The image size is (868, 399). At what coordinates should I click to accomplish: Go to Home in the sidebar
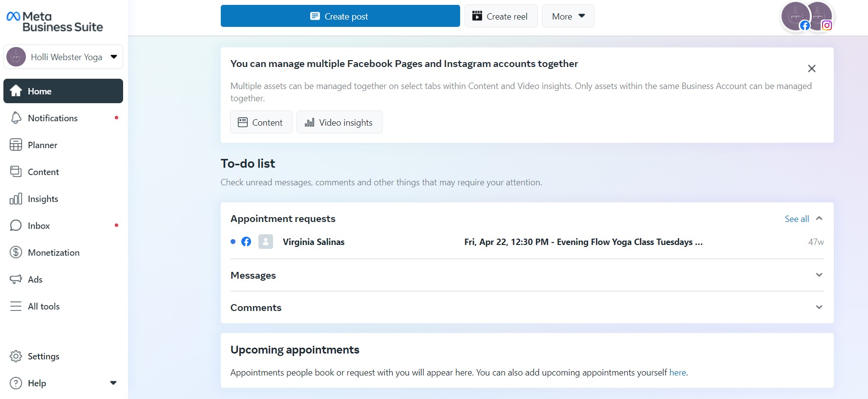pos(63,91)
